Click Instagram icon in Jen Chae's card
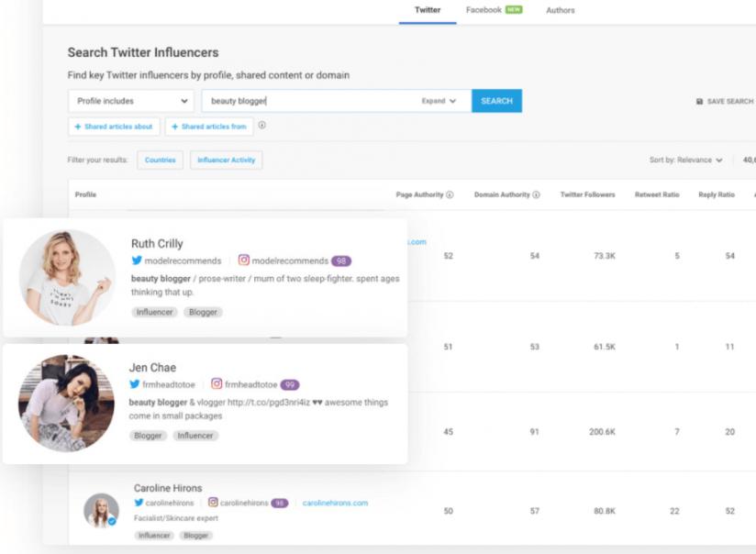This screenshot has height=554, width=756. click(217, 384)
